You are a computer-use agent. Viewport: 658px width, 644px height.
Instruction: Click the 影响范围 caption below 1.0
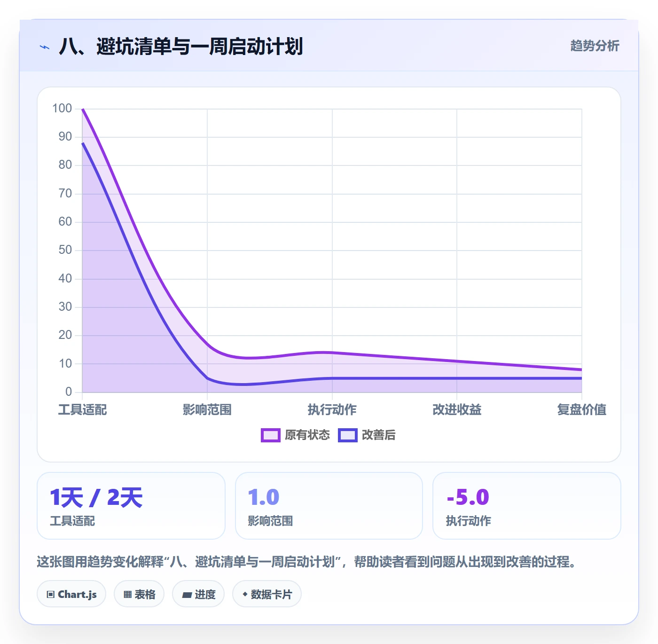(270, 521)
